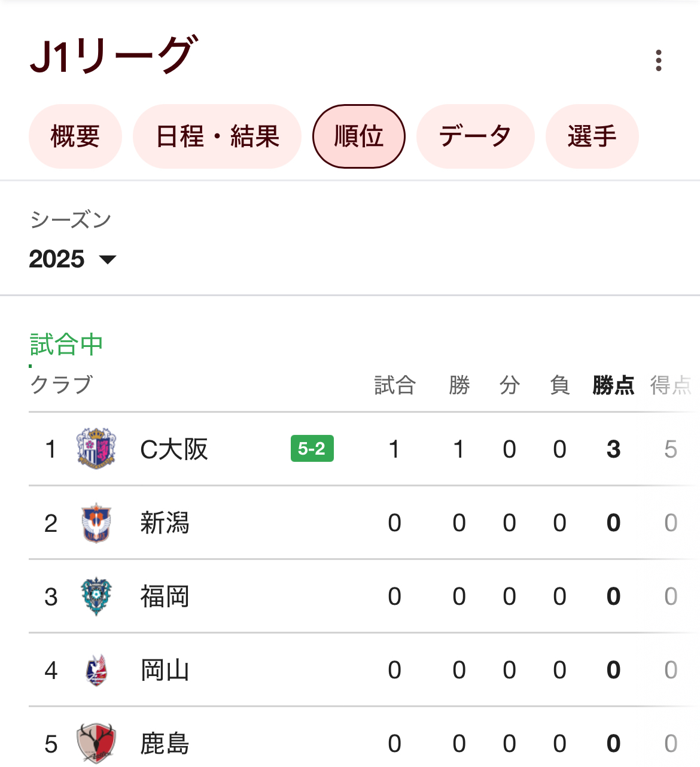Click the 鹿島 team name

point(165,744)
